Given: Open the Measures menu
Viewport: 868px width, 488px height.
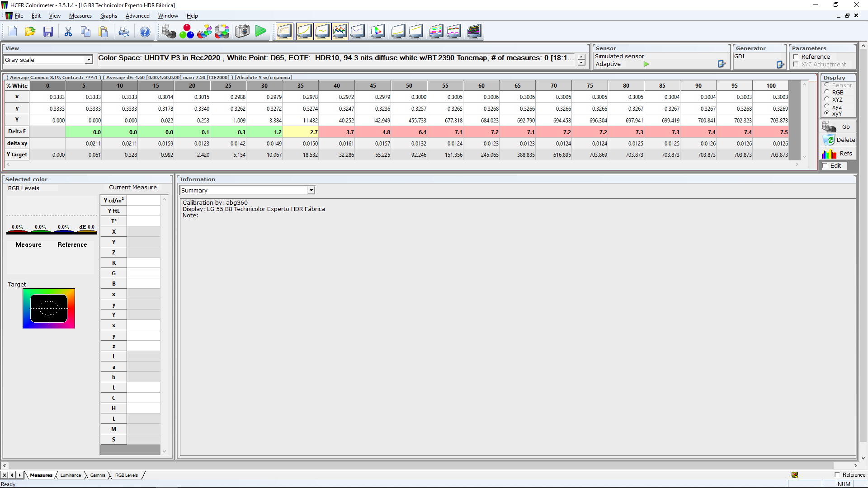Looking at the screenshot, I should [x=80, y=16].
